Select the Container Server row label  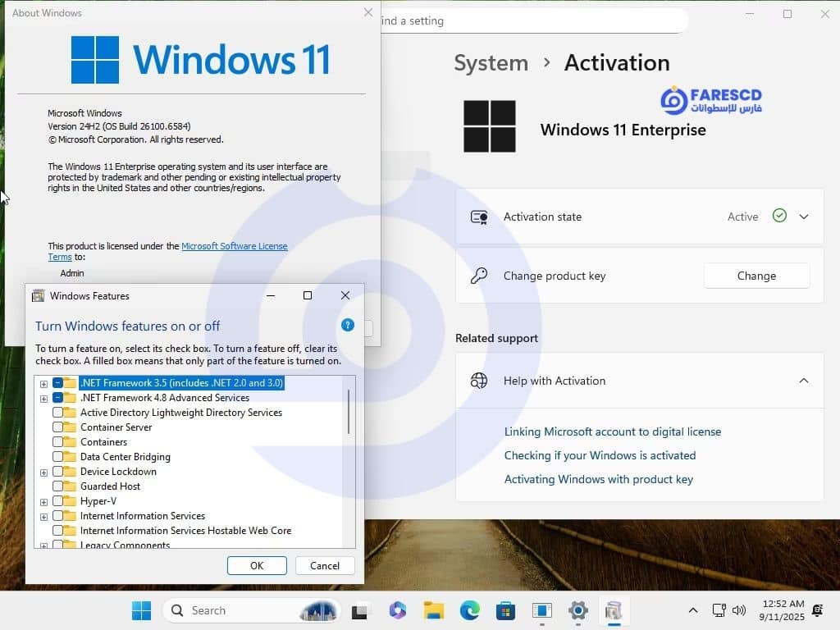coord(116,427)
